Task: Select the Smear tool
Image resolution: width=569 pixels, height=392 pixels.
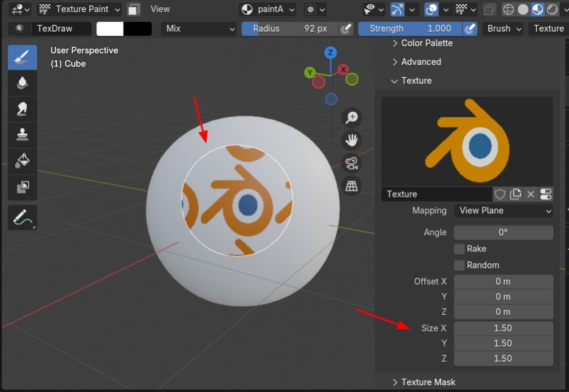Action: [x=22, y=109]
